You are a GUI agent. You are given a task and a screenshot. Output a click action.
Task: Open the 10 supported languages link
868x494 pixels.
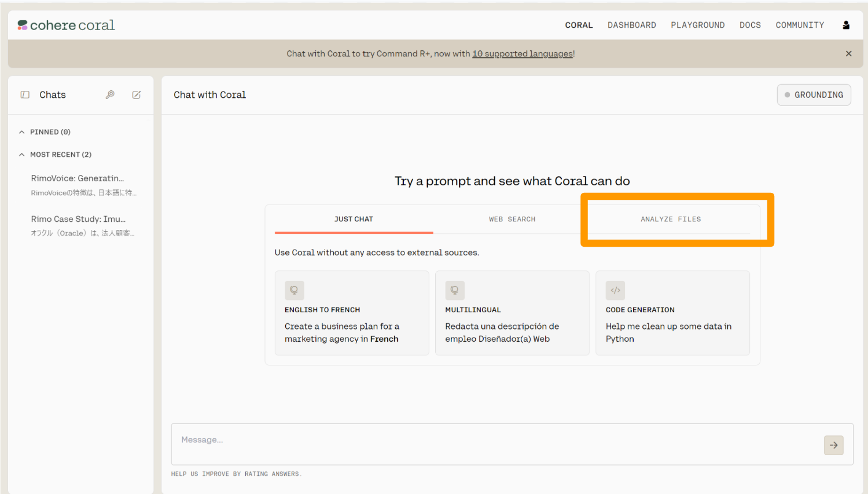point(522,54)
